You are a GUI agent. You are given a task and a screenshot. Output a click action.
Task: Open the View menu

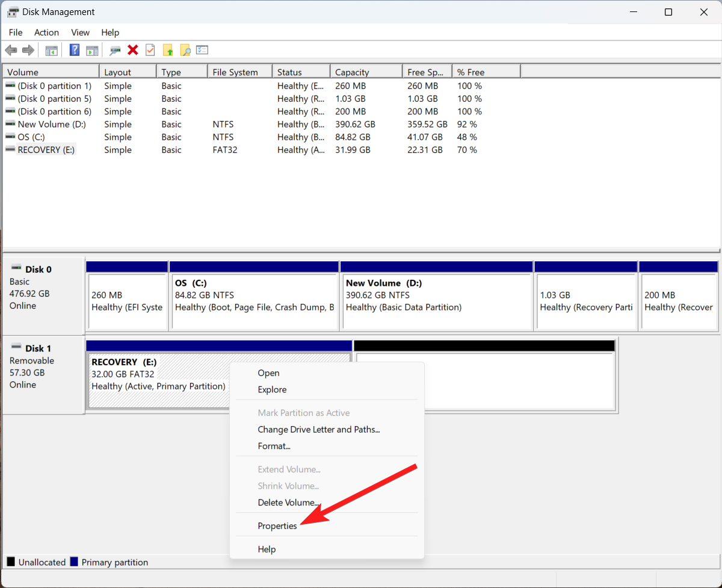(x=80, y=32)
